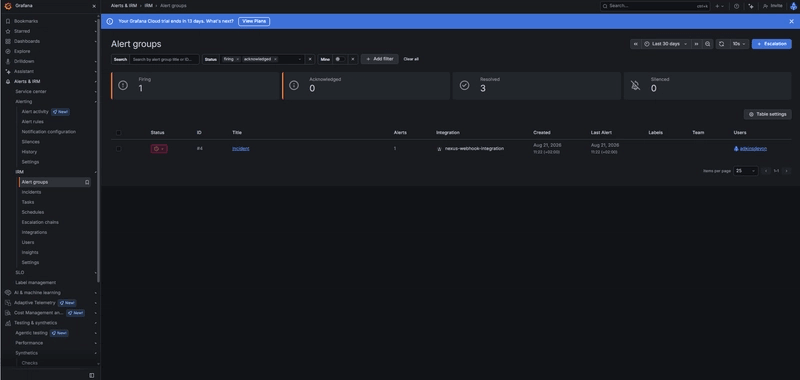Image resolution: width=800 pixels, height=380 pixels.
Task: Click the Bookmarks icon in sidebar
Action: 8,21
